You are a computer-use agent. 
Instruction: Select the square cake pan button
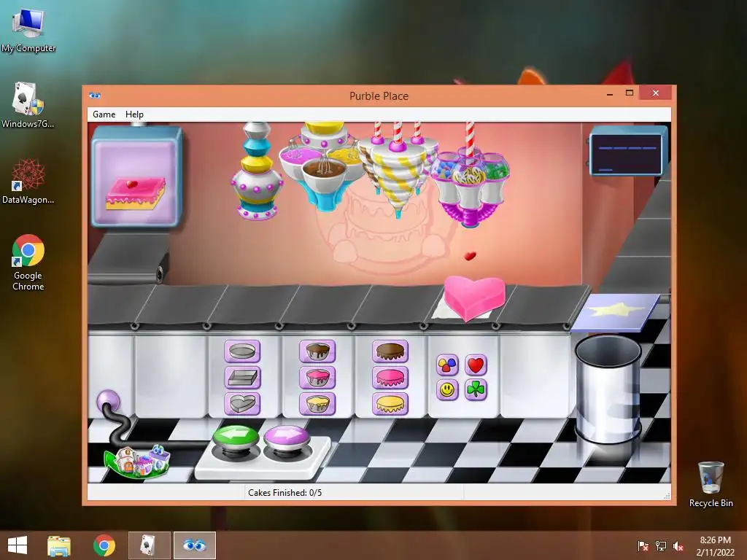242,378
